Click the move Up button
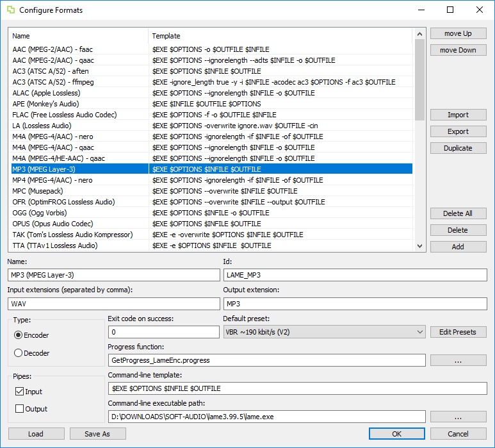The image size is (495, 448). [458, 33]
